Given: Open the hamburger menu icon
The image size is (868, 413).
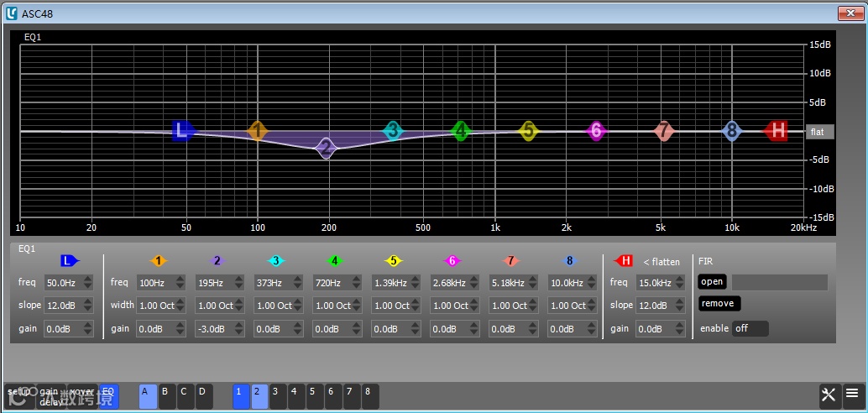Looking at the screenshot, I should [852, 395].
